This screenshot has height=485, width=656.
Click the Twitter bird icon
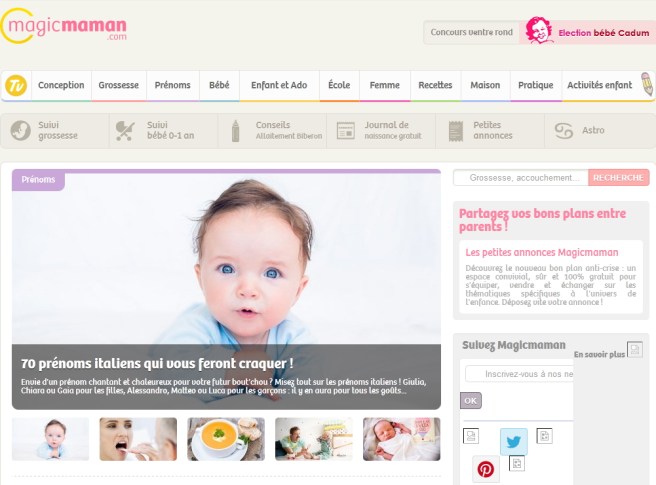pos(514,441)
